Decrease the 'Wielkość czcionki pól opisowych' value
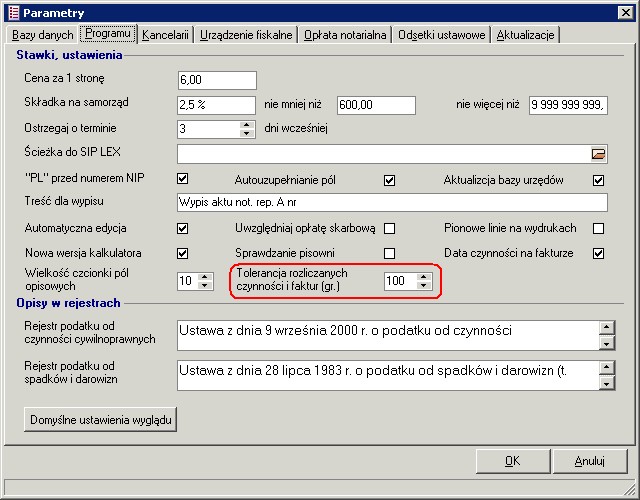This screenshot has height=500, width=640. (x=205, y=286)
